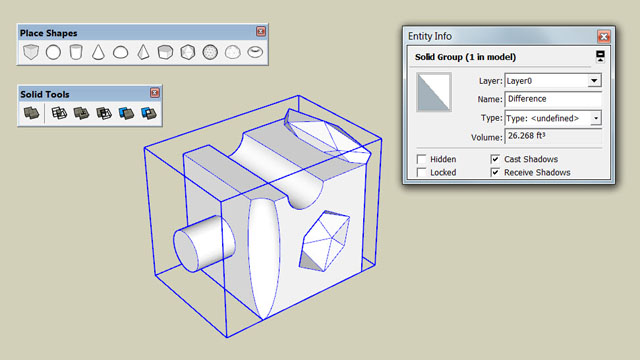Activate the Trim solid tool
The height and width of the screenshot is (360, 640).
pos(126,113)
